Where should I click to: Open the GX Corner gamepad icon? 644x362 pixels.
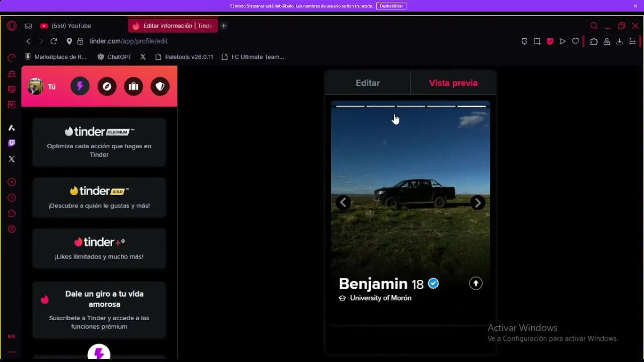[28, 26]
